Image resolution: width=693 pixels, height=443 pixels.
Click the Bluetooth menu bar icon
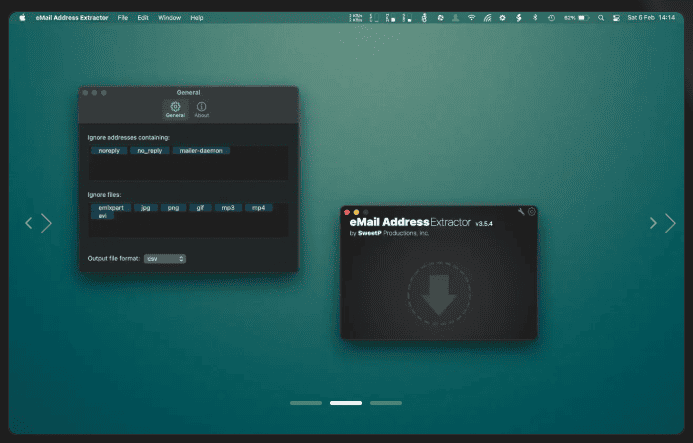pyautogui.click(x=535, y=18)
